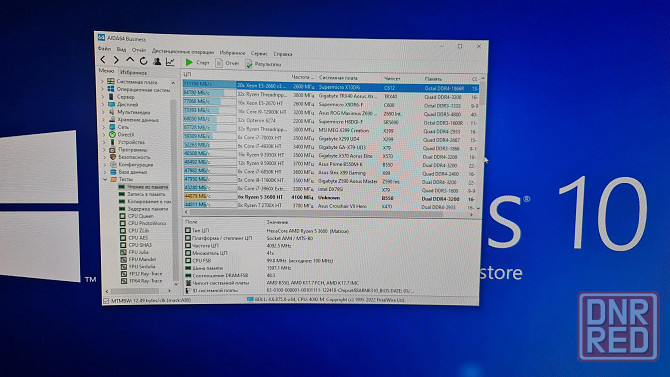Select the Сеть network icon
Viewport: 670px width, 377px height.
click(x=112, y=127)
